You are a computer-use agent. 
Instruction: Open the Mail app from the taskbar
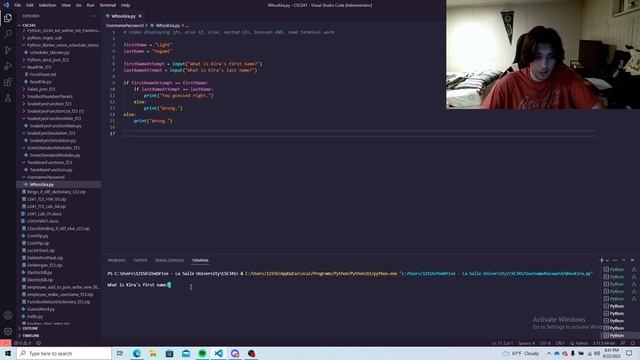pos(186,353)
